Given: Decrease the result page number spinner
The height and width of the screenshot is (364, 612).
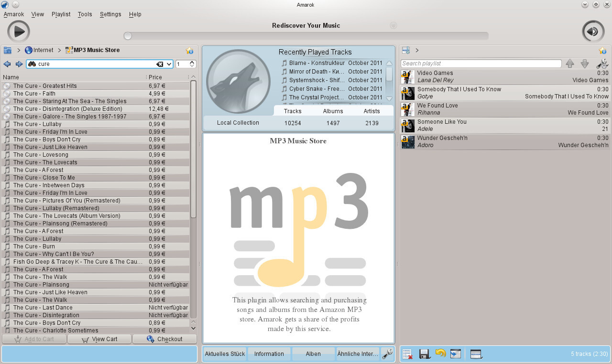Looking at the screenshot, I should pyautogui.click(x=192, y=66).
